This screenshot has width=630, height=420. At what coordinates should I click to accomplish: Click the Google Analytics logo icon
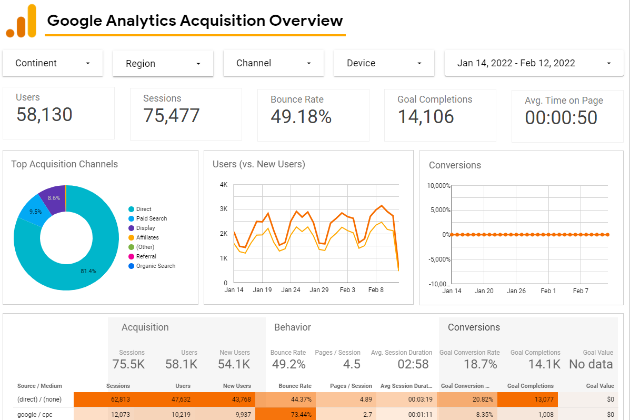21,21
